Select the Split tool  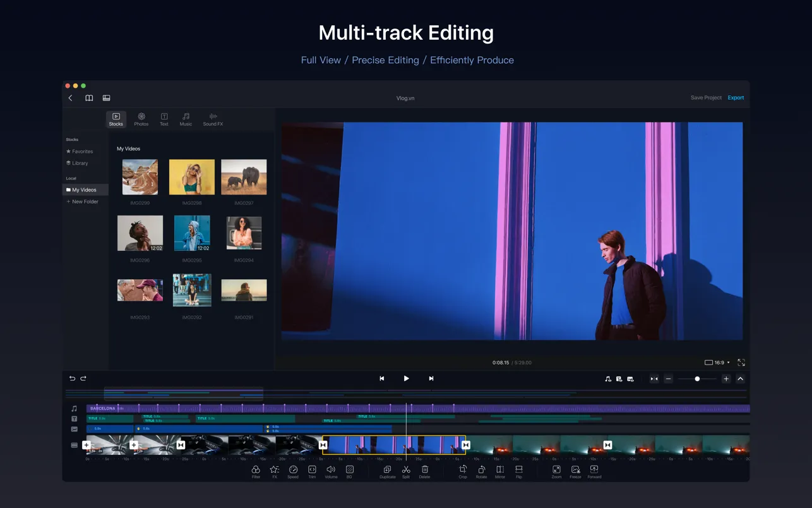(x=406, y=470)
